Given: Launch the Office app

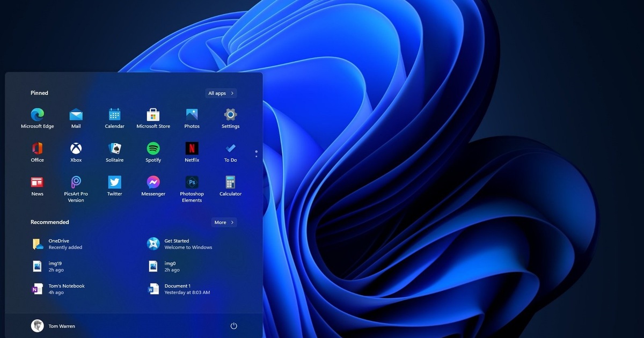Looking at the screenshot, I should (38, 152).
